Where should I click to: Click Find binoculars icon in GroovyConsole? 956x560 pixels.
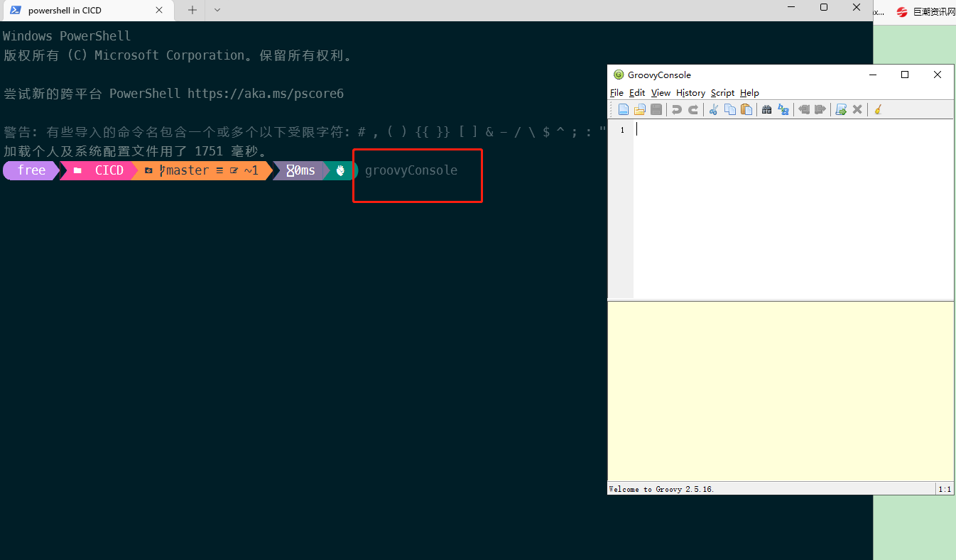tap(767, 109)
